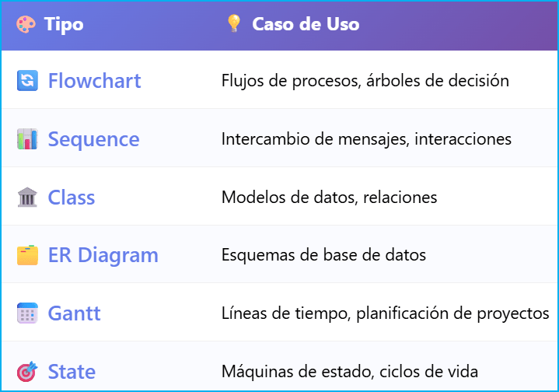The width and height of the screenshot is (559, 392).
Task: Choose the ER Diagram type
Action: (103, 255)
